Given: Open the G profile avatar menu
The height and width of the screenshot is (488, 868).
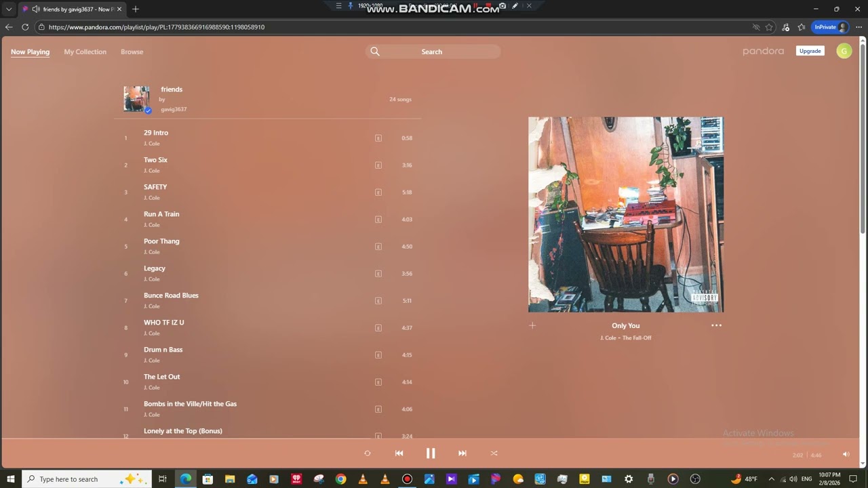Looking at the screenshot, I should pos(844,51).
